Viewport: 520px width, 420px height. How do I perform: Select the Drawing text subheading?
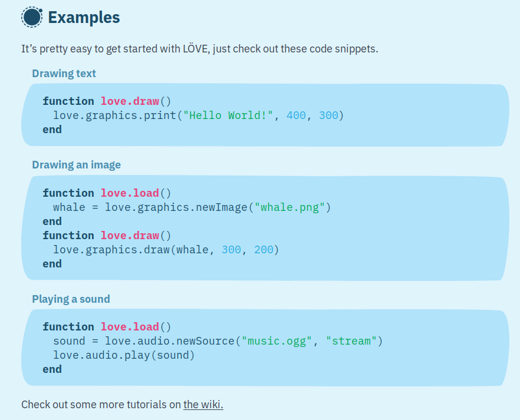tap(64, 74)
